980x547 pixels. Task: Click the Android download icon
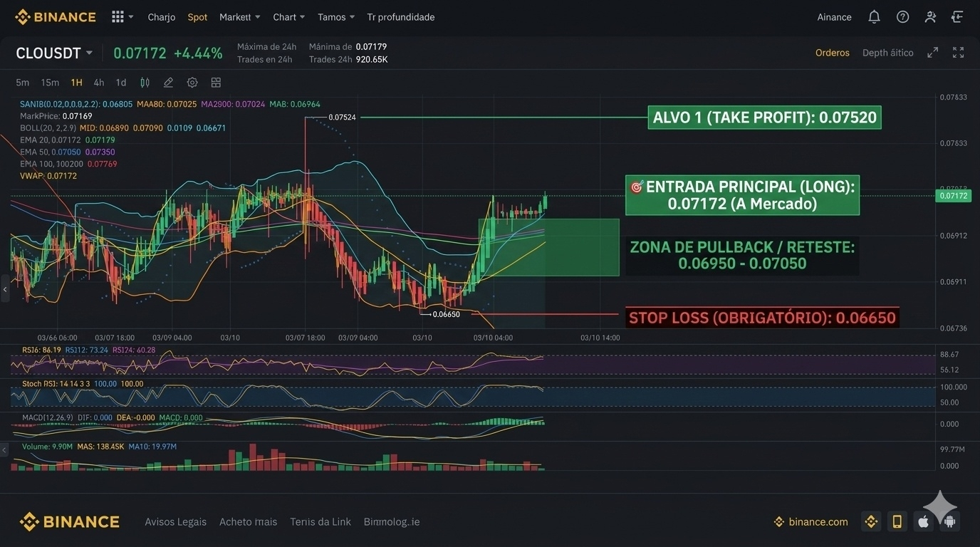point(949,522)
